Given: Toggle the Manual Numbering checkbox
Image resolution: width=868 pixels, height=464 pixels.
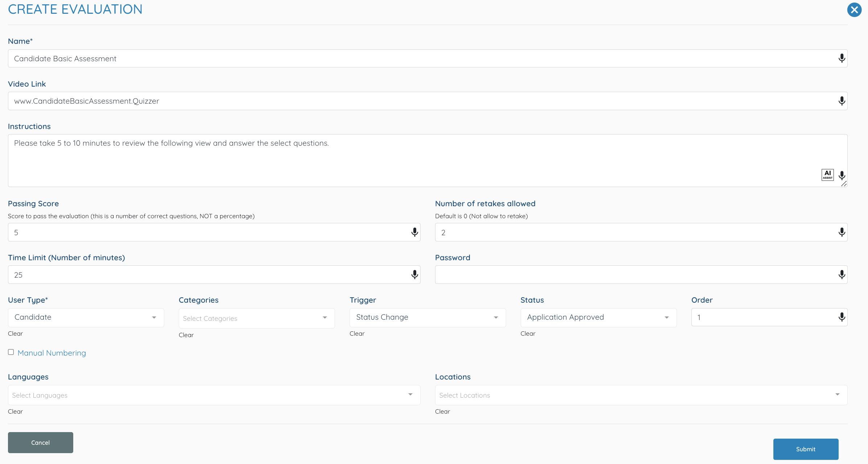Looking at the screenshot, I should (11, 352).
